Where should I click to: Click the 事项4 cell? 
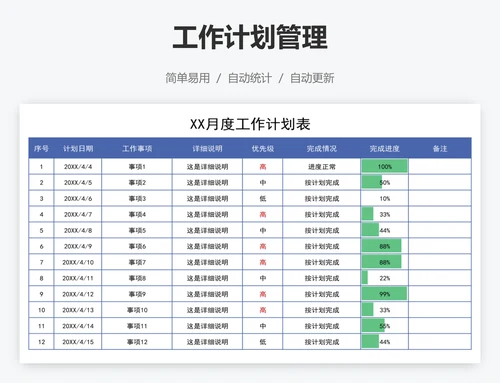(137, 214)
